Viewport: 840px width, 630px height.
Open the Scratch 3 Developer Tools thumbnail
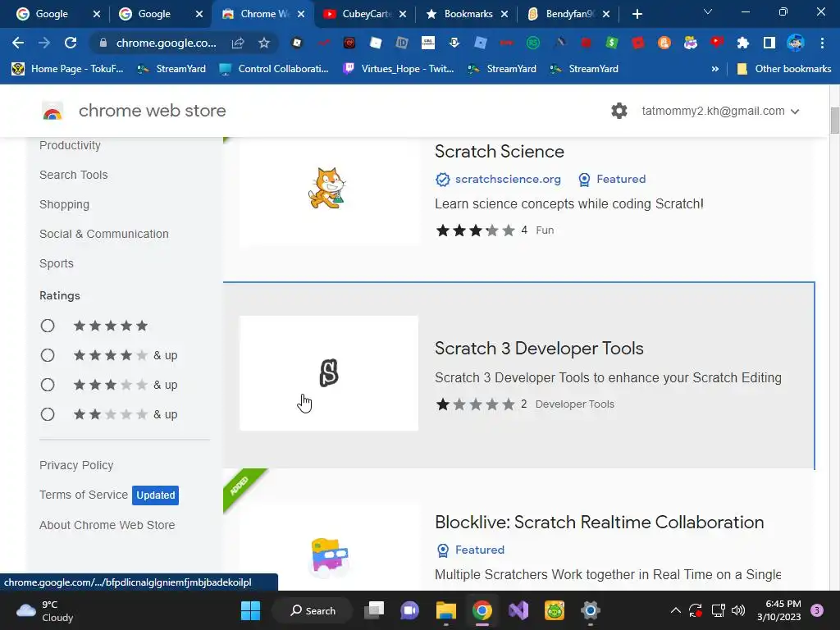click(x=328, y=373)
